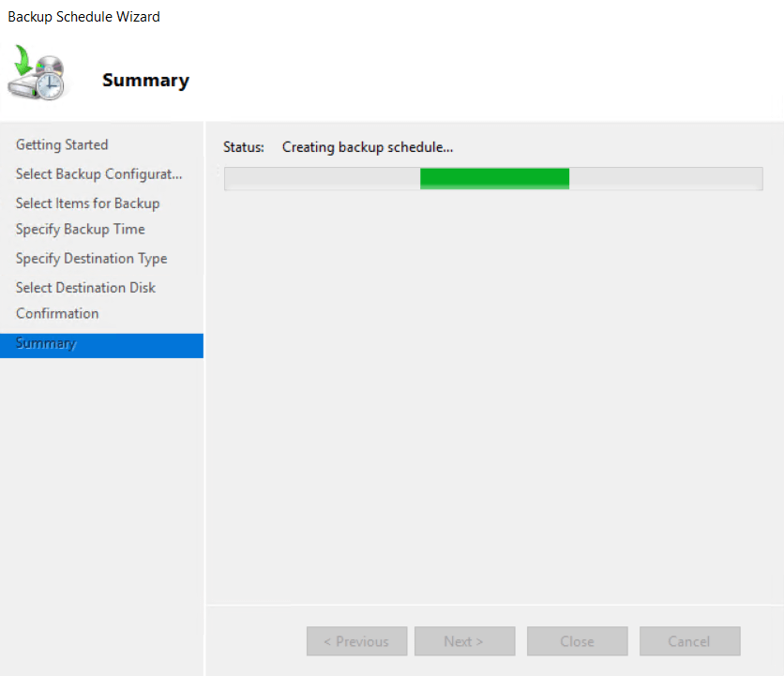Click the Close button at the bottom
The image size is (784, 676).
coord(577,641)
